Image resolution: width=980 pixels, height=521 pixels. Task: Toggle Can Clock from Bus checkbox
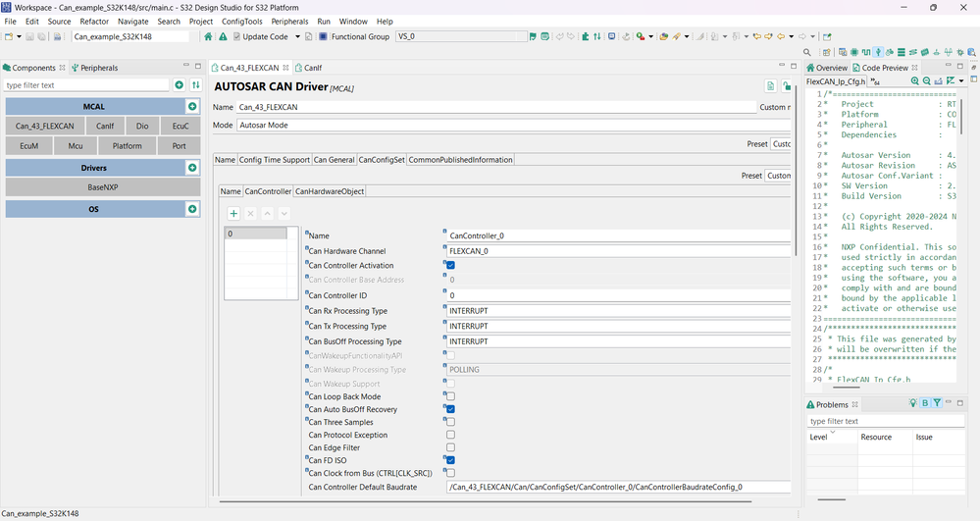[450, 473]
